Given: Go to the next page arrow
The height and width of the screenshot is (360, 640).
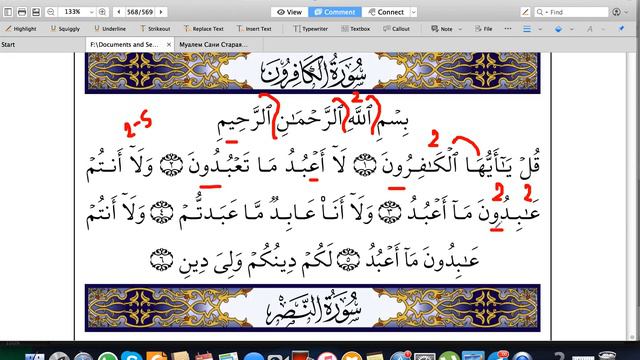Looking at the screenshot, I should click(x=161, y=12).
